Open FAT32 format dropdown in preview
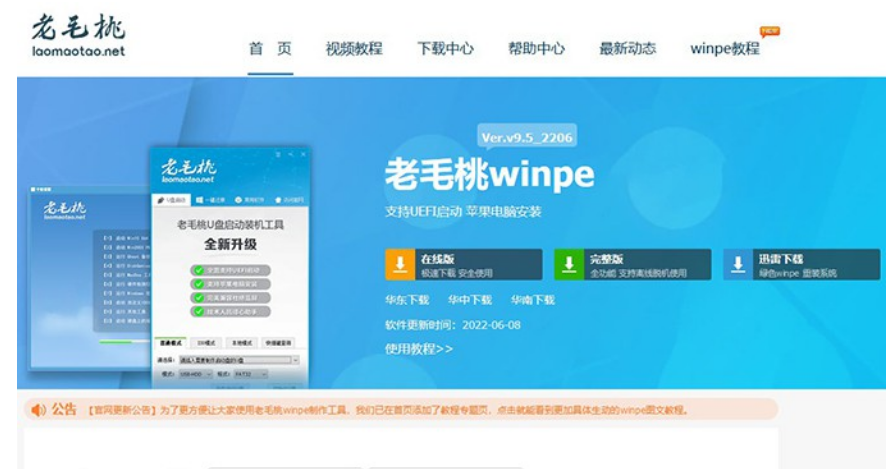 [250, 374]
